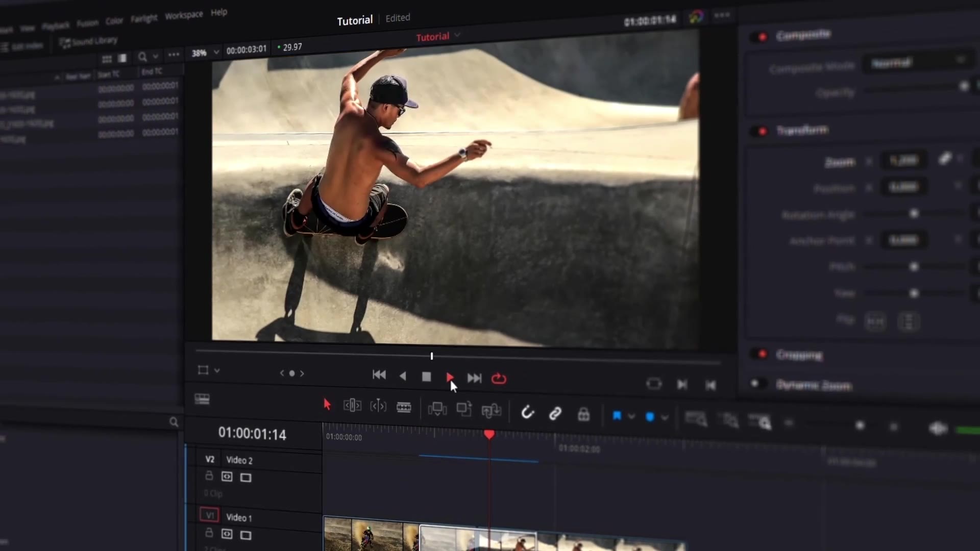
Task: Click the Insert Clip icon
Action: click(x=437, y=409)
